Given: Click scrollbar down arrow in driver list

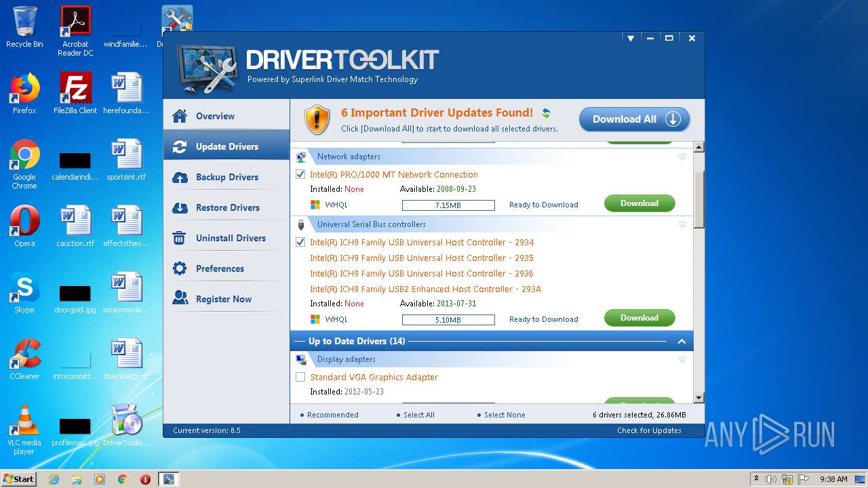Looking at the screenshot, I should 699,398.
